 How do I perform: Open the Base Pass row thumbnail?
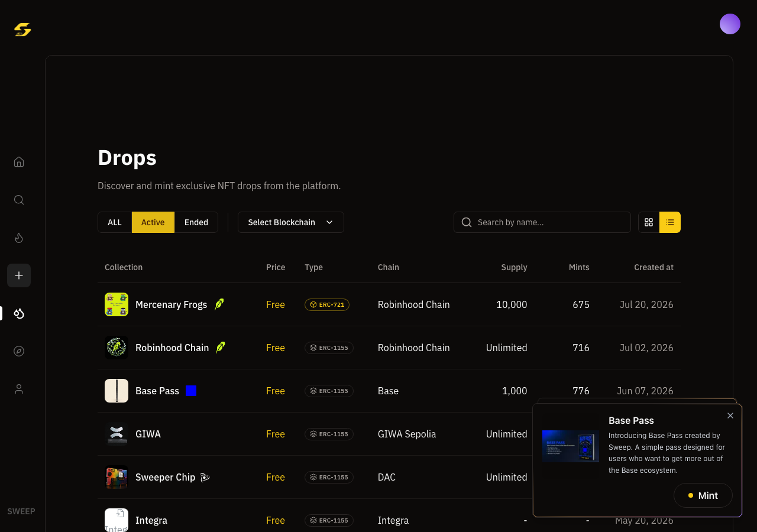point(117,391)
